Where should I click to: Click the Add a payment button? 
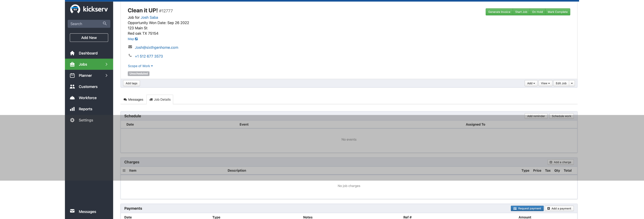[559, 208]
